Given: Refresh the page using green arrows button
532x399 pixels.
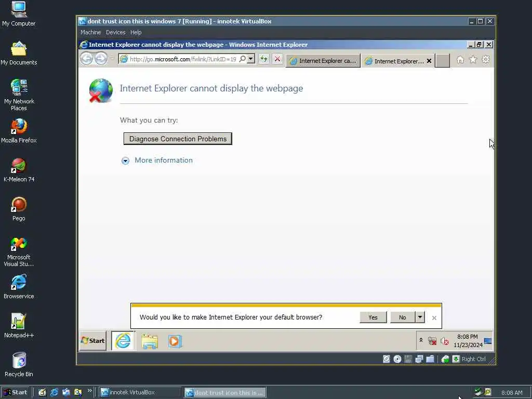Looking at the screenshot, I should click(263, 59).
